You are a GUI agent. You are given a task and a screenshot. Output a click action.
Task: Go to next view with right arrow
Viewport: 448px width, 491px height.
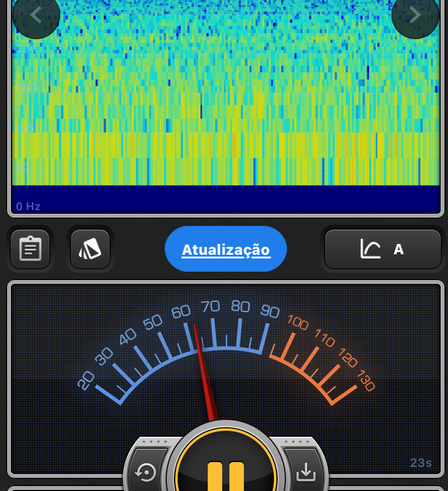[x=415, y=16]
